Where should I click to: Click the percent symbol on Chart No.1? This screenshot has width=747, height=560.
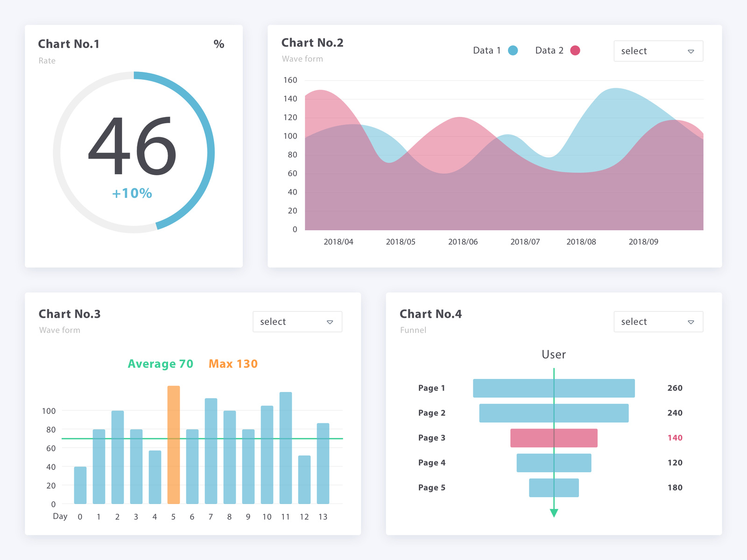click(x=218, y=44)
